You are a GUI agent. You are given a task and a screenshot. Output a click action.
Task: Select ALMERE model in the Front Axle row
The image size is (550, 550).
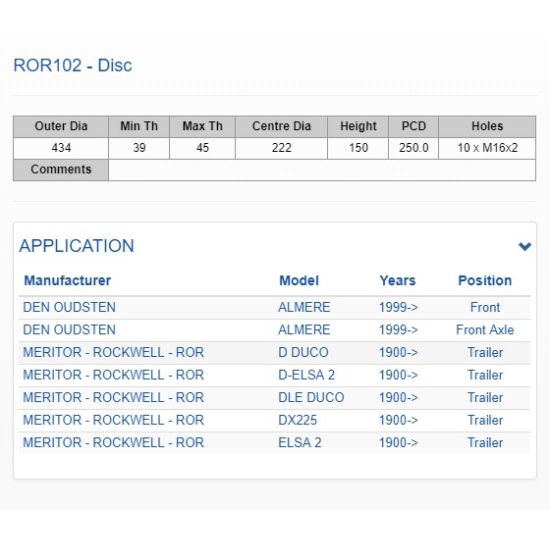point(304,330)
